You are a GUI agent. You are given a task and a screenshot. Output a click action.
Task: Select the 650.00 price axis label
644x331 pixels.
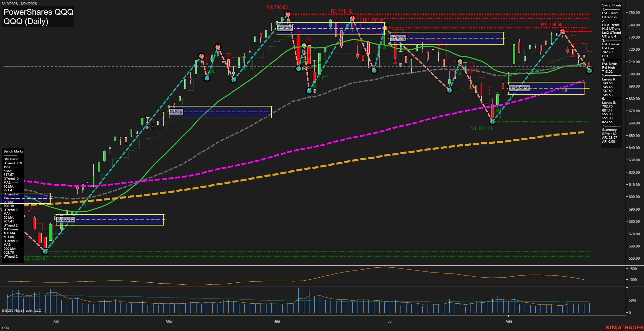634,136
